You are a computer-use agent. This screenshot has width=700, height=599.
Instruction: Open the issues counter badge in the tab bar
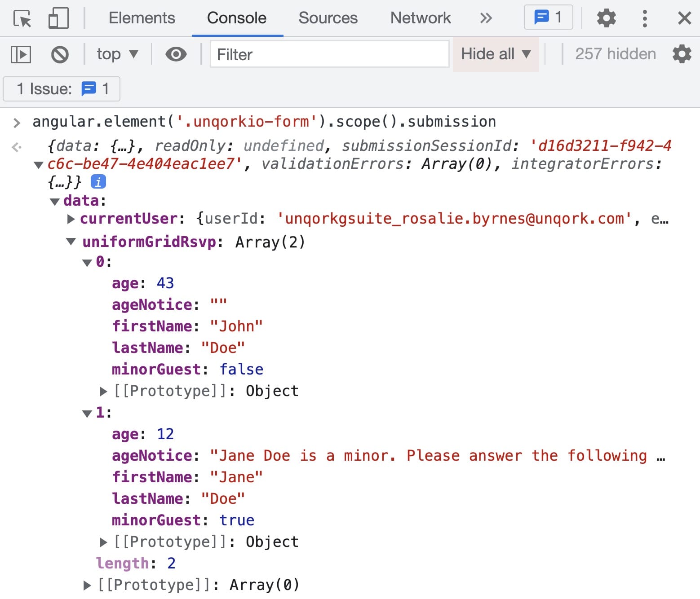point(548,18)
